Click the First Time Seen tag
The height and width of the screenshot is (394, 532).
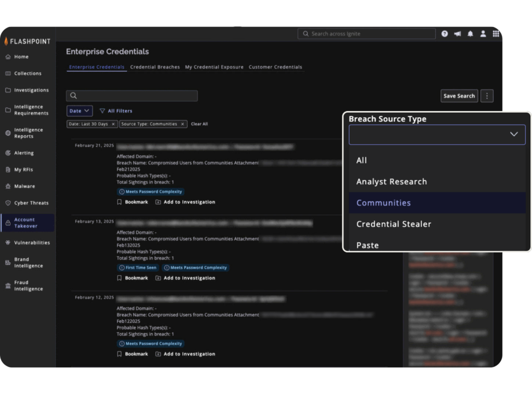coord(138,267)
